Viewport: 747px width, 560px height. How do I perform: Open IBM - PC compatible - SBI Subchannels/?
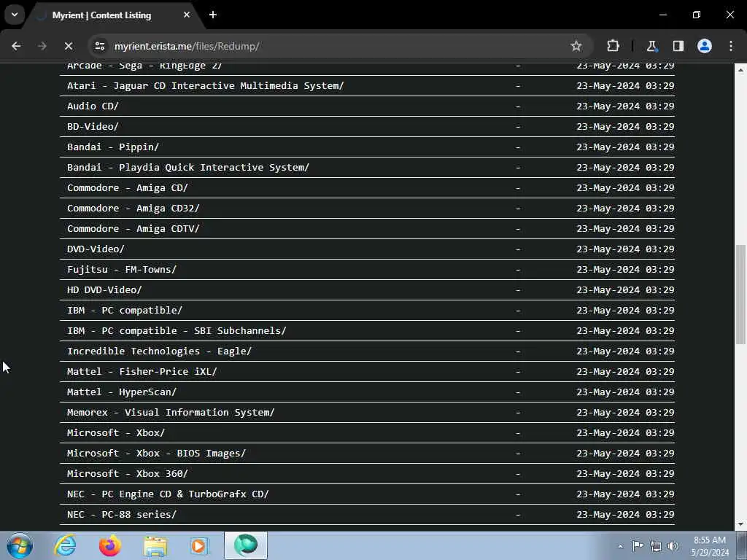(177, 331)
